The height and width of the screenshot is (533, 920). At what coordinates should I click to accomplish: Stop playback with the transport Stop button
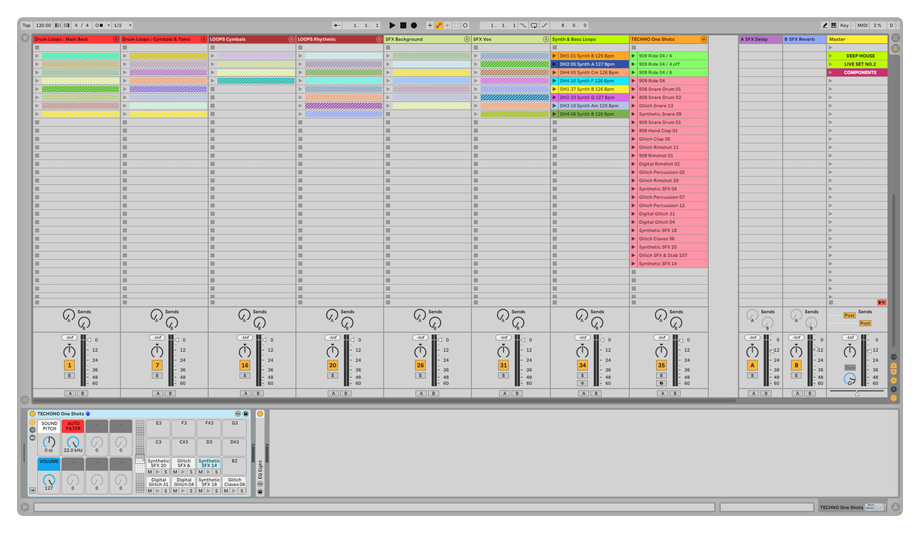coord(403,25)
